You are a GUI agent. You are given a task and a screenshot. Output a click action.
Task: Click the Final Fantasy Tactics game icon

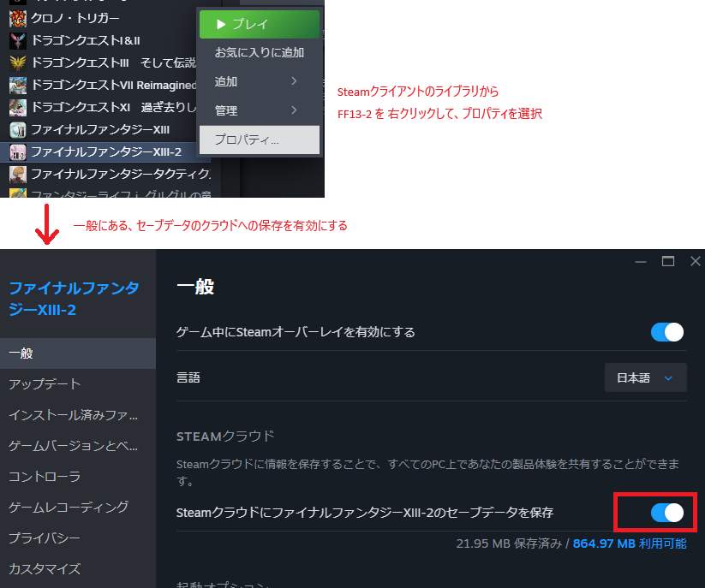tap(18, 174)
